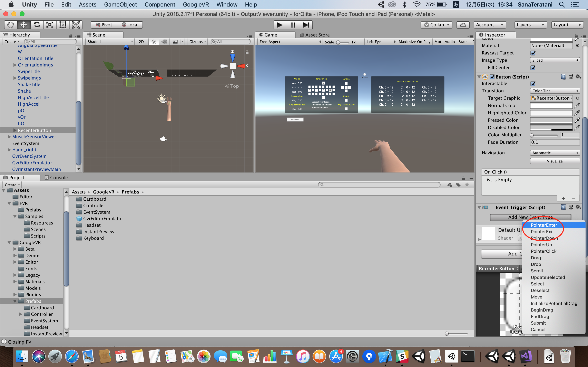Select the Scale tool
Image resolution: width=588 pixels, height=367 pixels.
[50, 25]
